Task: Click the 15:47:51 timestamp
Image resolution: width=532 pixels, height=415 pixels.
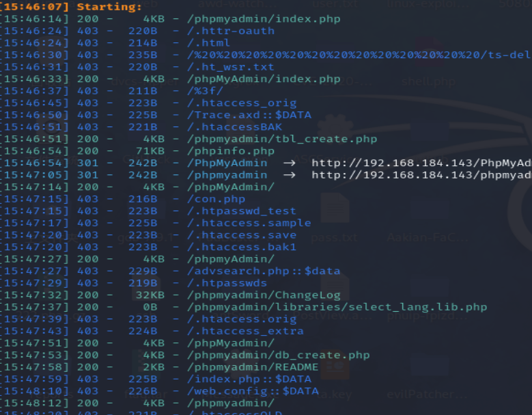Action: [x=33, y=343]
